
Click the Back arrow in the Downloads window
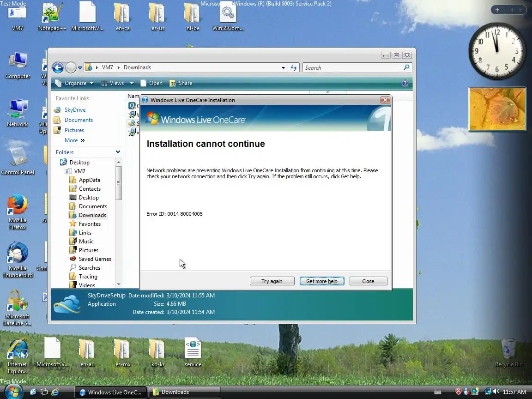(58, 67)
